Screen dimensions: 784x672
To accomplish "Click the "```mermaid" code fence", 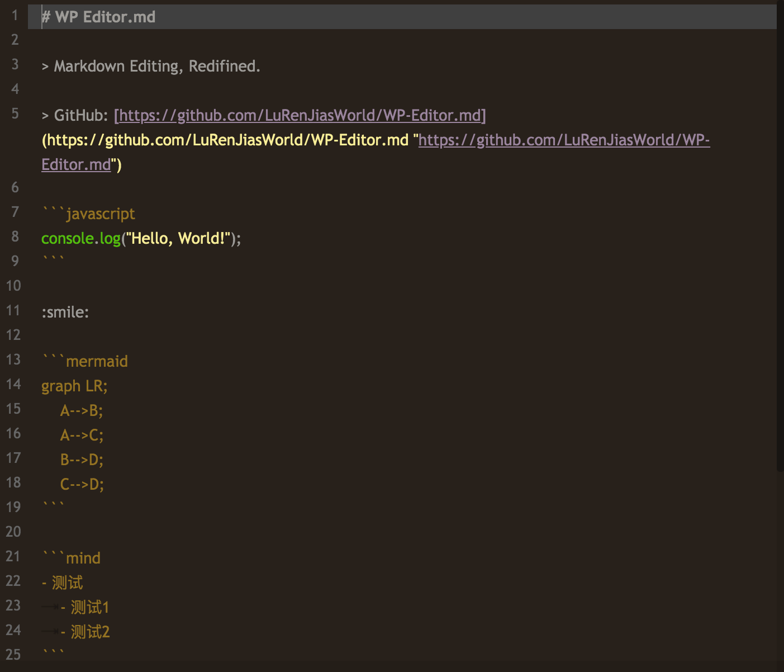I will point(85,361).
